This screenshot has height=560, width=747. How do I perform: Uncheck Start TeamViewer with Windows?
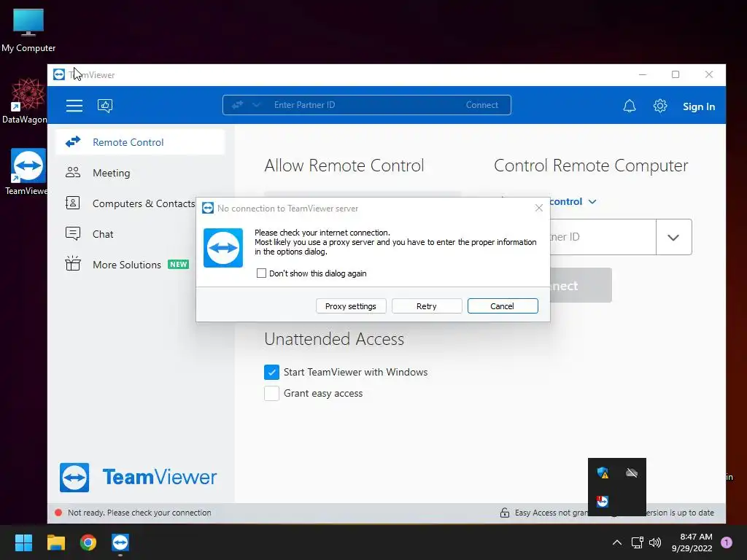(x=271, y=372)
